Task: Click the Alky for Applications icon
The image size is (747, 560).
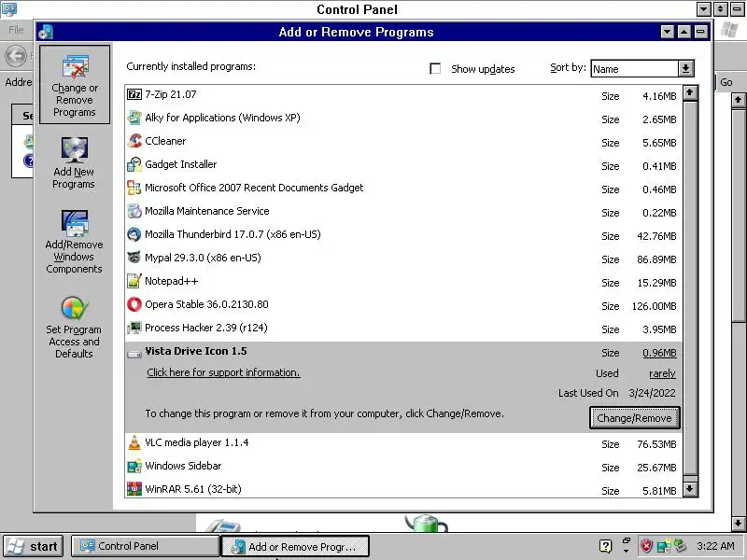Action: (134, 118)
